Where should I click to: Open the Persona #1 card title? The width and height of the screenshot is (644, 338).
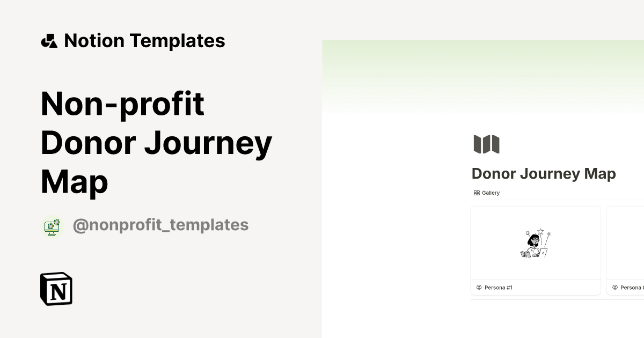pyautogui.click(x=499, y=288)
